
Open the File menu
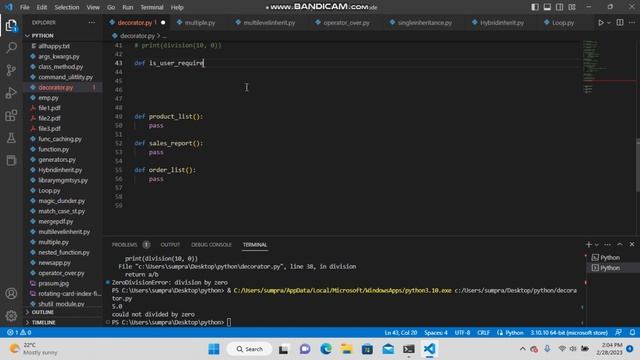point(24,7)
